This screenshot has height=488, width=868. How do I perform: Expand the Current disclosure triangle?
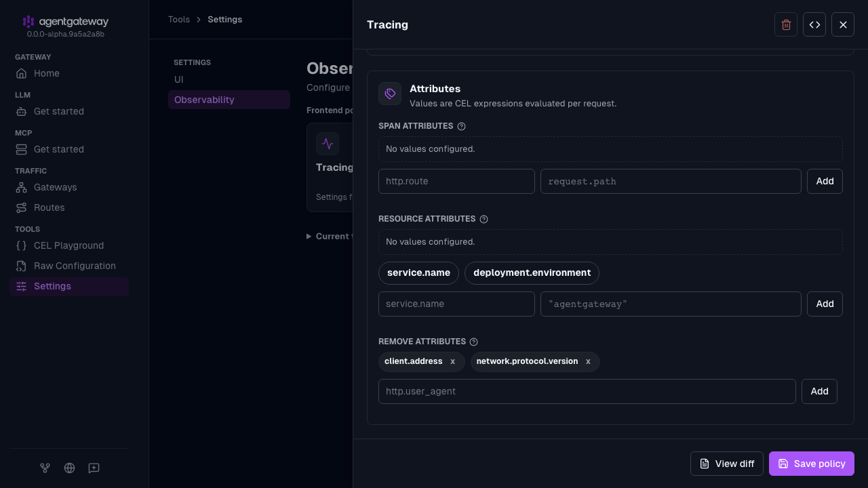tap(309, 237)
